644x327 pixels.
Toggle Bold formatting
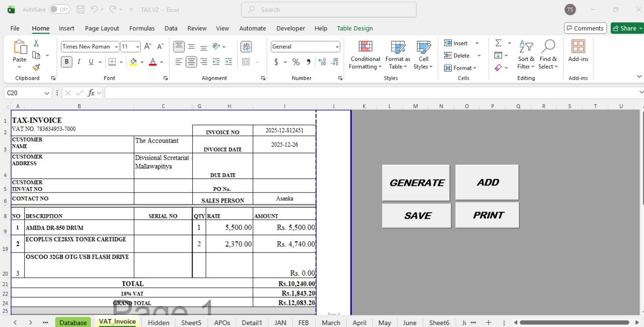click(x=66, y=62)
